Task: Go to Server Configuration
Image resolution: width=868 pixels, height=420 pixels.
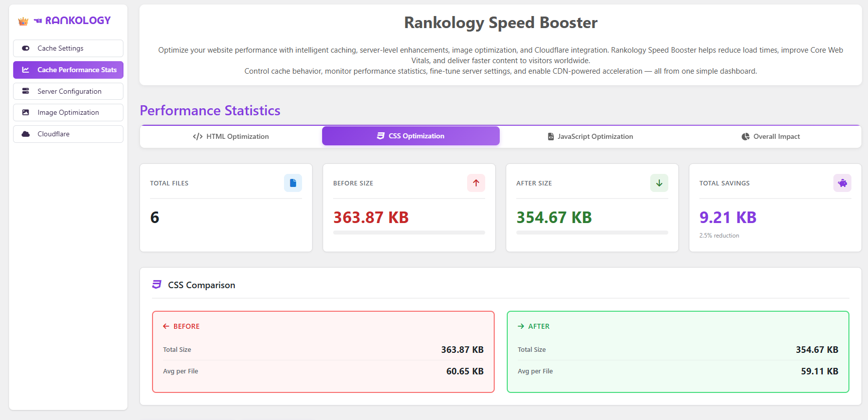Action: coord(68,91)
